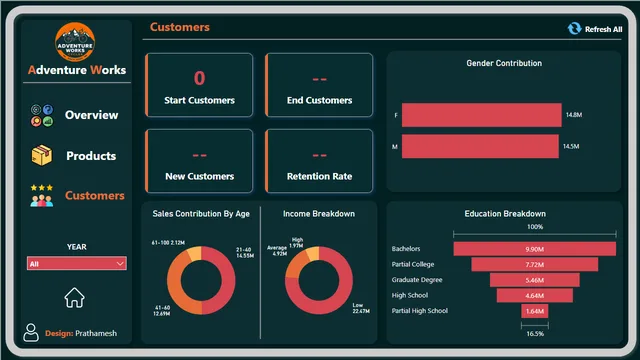
Task: Click the Partial College bar 7.72M
Action: [x=534, y=264]
